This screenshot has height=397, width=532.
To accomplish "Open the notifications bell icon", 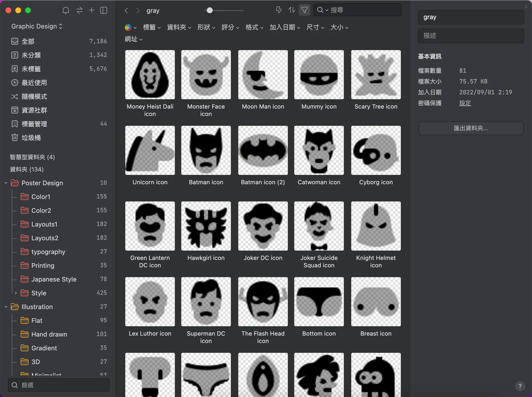I will point(66,10).
